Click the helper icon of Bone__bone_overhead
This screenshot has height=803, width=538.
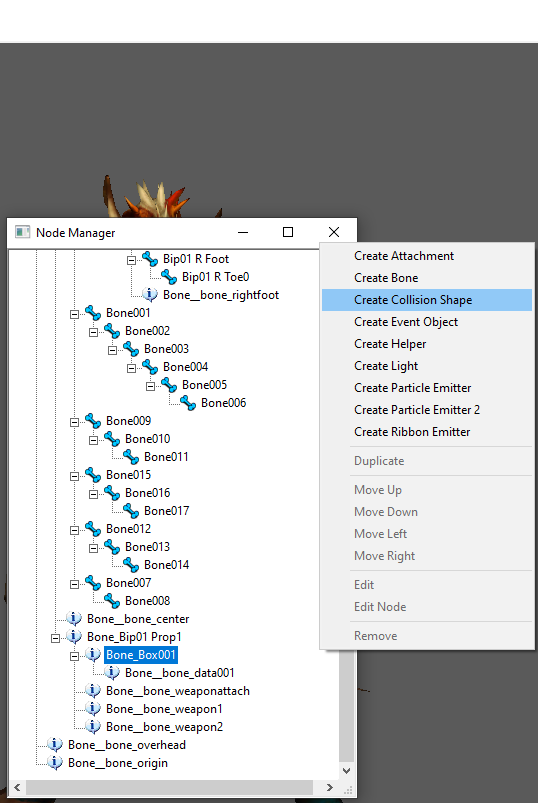(55, 745)
